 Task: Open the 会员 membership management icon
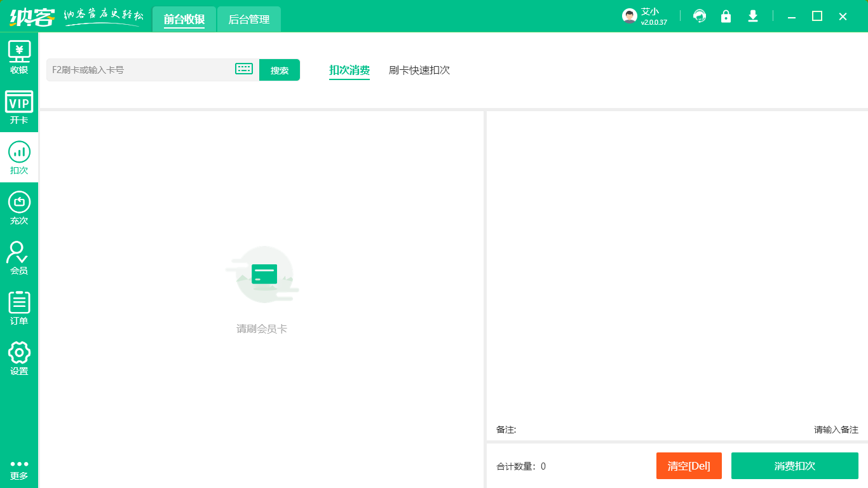pos(19,257)
